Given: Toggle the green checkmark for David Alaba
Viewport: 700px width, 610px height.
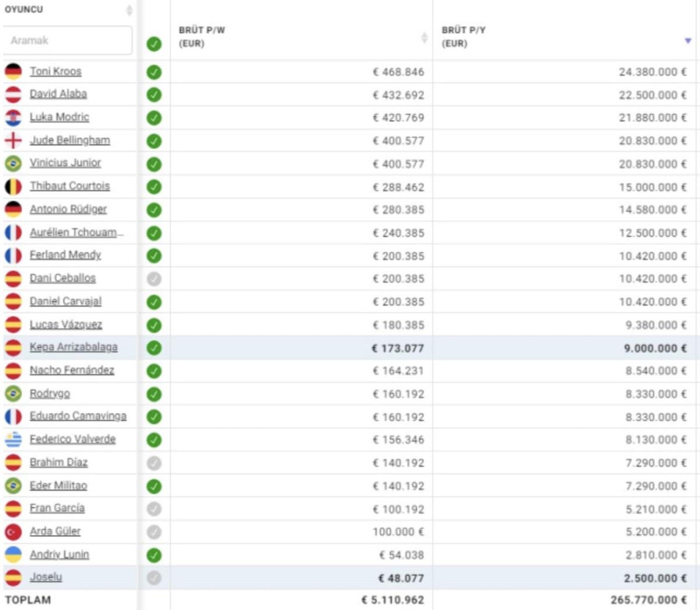Looking at the screenshot, I should pyautogui.click(x=154, y=95).
